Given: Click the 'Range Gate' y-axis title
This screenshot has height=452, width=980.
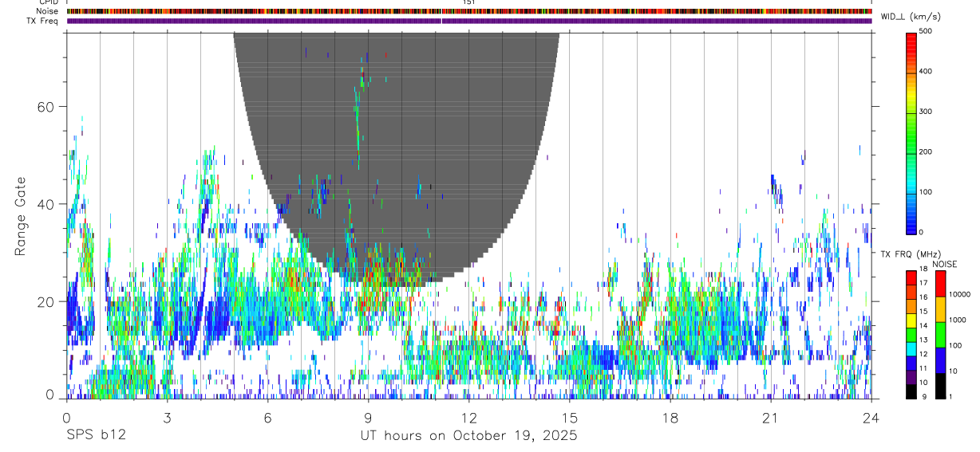Looking at the screenshot, I should click(22, 215).
